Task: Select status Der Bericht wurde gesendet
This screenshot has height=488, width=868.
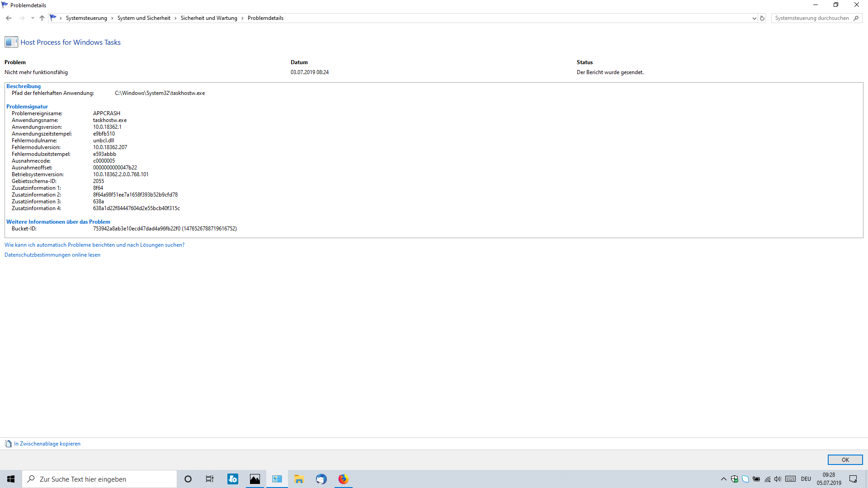Action: point(610,72)
